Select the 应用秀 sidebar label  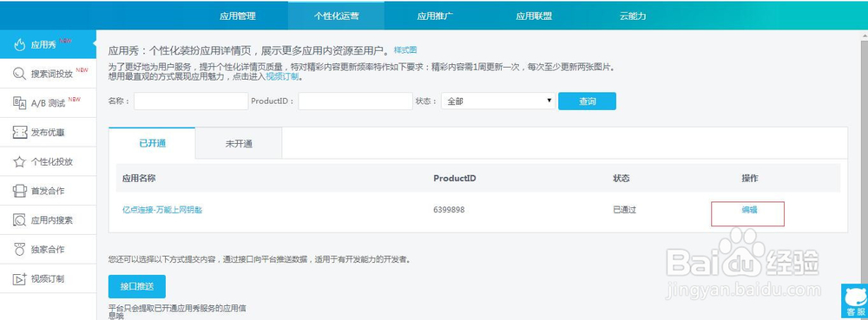pyautogui.click(x=43, y=45)
